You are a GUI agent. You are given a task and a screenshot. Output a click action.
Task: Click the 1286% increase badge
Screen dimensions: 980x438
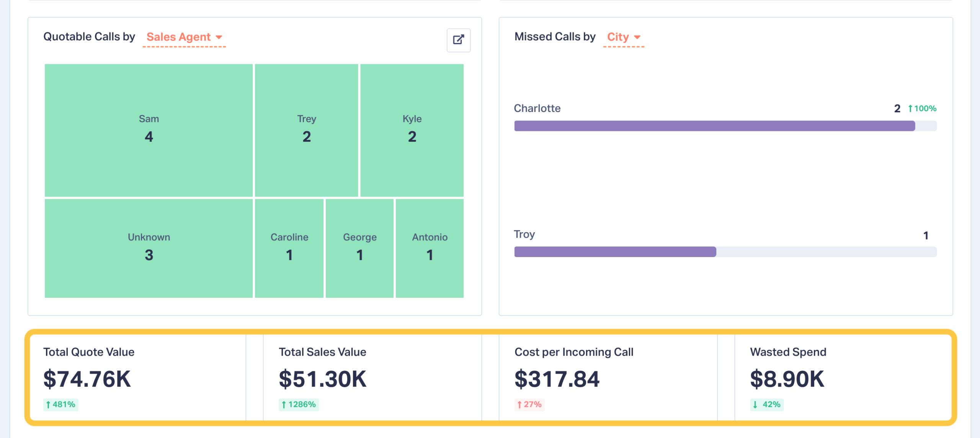tap(299, 404)
